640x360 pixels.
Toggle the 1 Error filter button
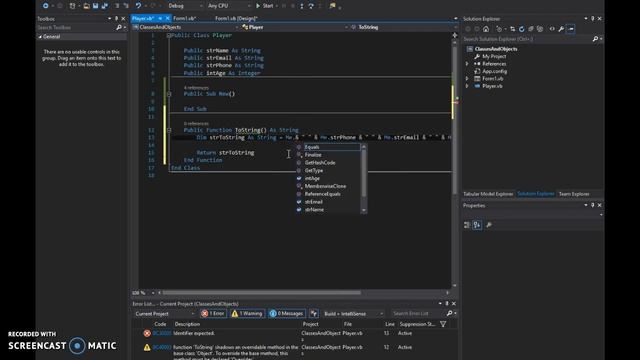coord(213,313)
